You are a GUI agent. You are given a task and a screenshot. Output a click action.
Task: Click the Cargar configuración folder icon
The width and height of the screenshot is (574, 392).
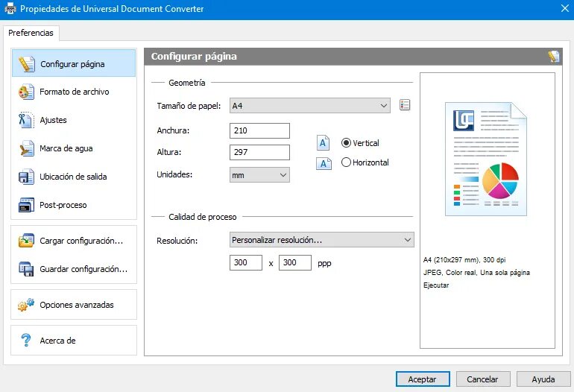[x=26, y=241]
